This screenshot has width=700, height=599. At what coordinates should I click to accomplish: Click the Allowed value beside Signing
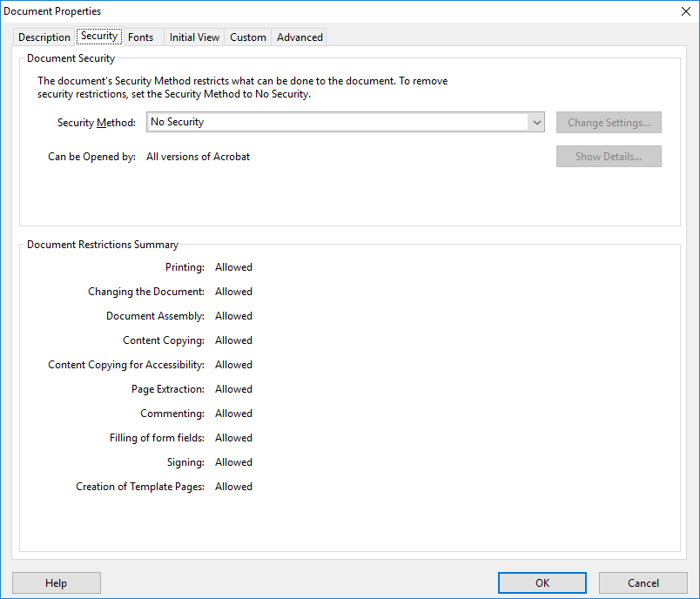233,462
